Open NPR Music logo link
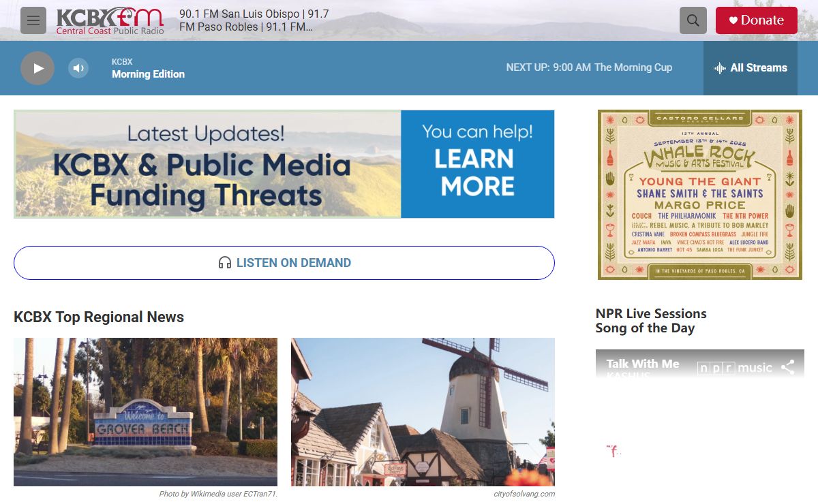818x504 pixels. 735,368
